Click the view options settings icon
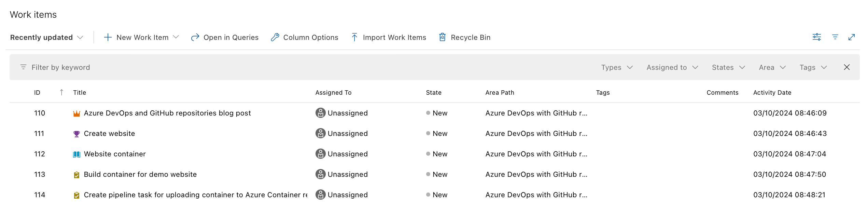 817,37
